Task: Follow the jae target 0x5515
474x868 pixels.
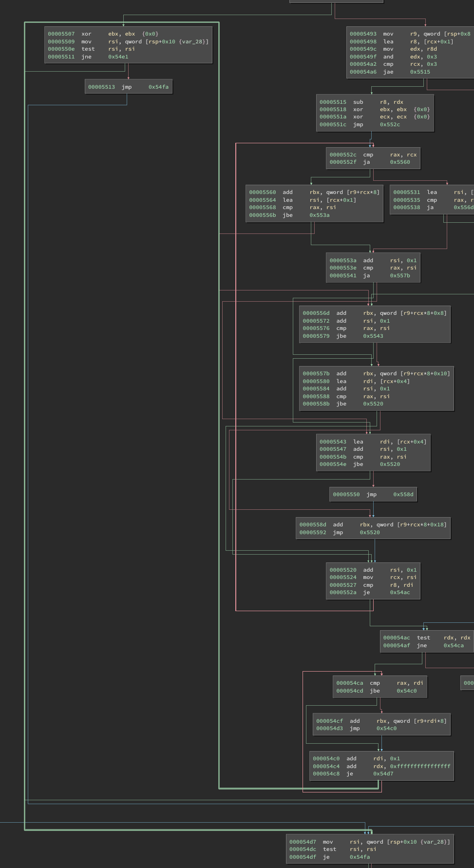Action: click(x=420, y=72)
